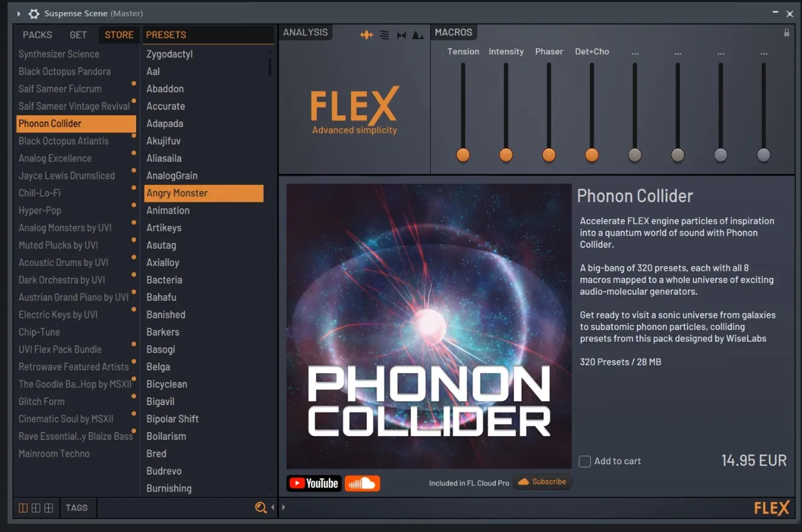This screenshot has width=802, height=532.
Task: Click the FLEX Advanced simplicity logo
Action: coord(355,111)
